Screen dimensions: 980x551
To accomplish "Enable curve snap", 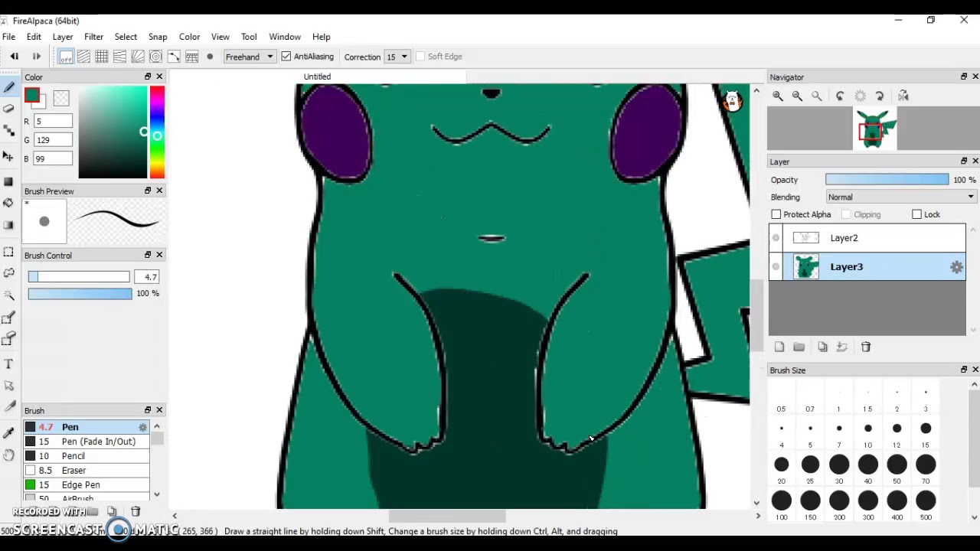I will [x=174, y=57].
